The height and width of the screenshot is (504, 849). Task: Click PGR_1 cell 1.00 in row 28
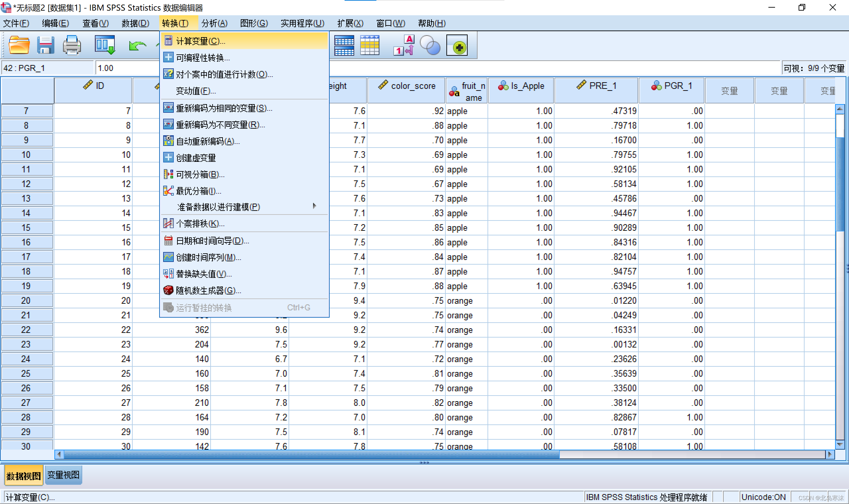[672, 417]
